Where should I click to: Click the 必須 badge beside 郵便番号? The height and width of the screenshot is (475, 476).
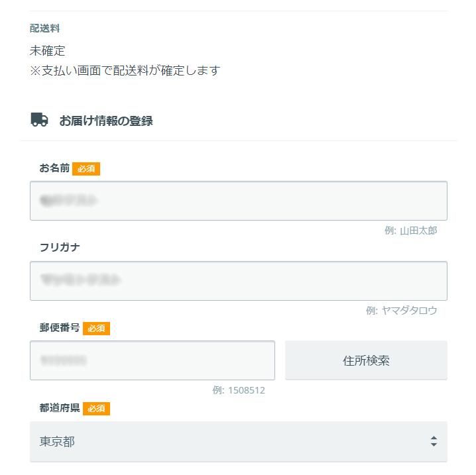pos(96,329)
